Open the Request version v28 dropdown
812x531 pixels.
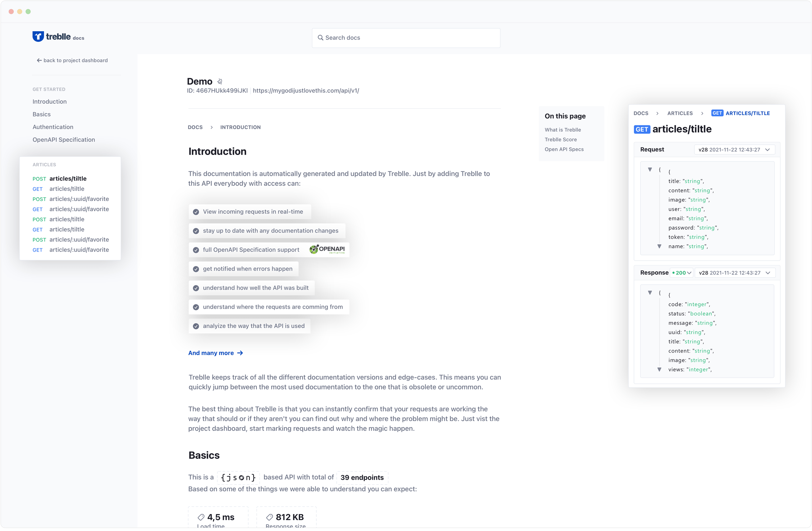735,150
